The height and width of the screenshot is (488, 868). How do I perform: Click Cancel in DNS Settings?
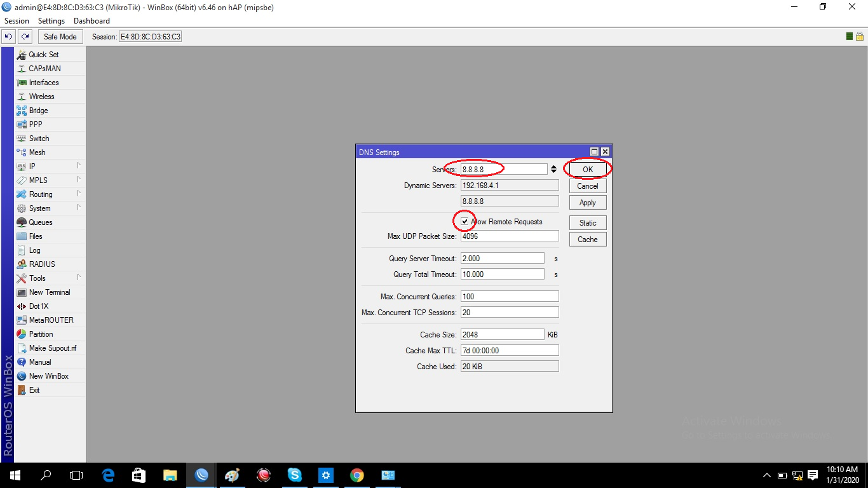(x=588, y=186)
